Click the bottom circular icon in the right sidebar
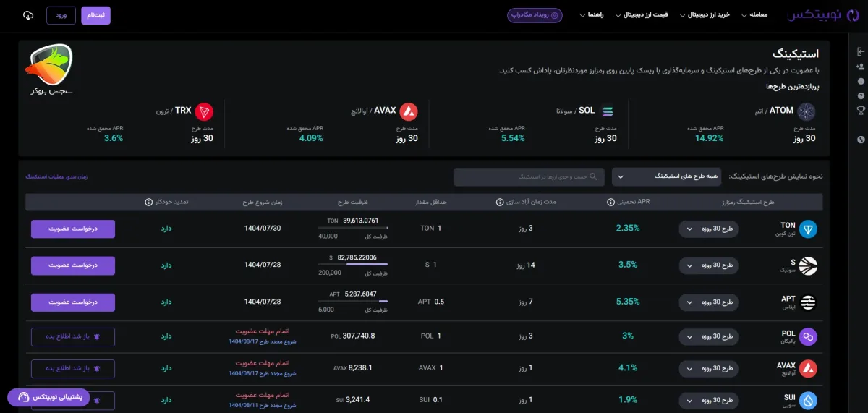Viewport: 868px width, 413px height. point(861,139)
